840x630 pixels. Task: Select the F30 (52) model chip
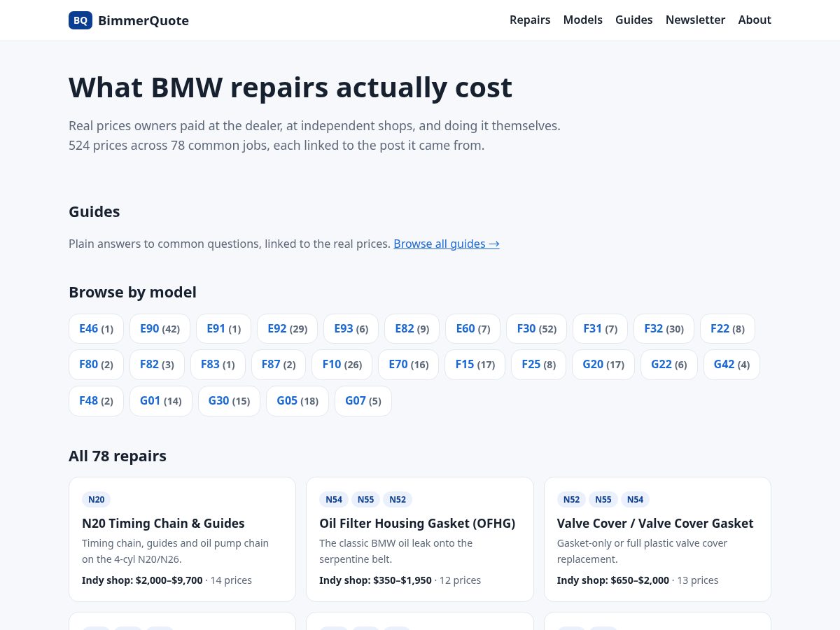pos(537,328)
